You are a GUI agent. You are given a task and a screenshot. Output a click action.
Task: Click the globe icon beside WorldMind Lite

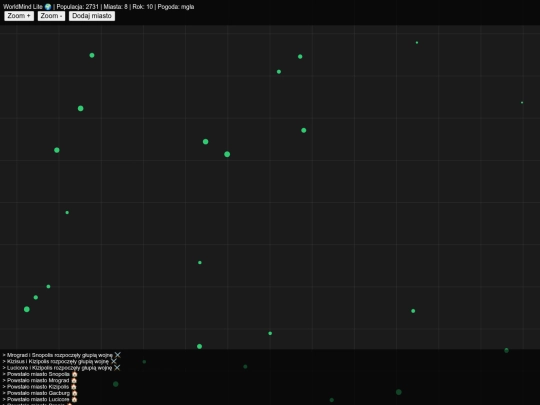[x=48, y=7]
